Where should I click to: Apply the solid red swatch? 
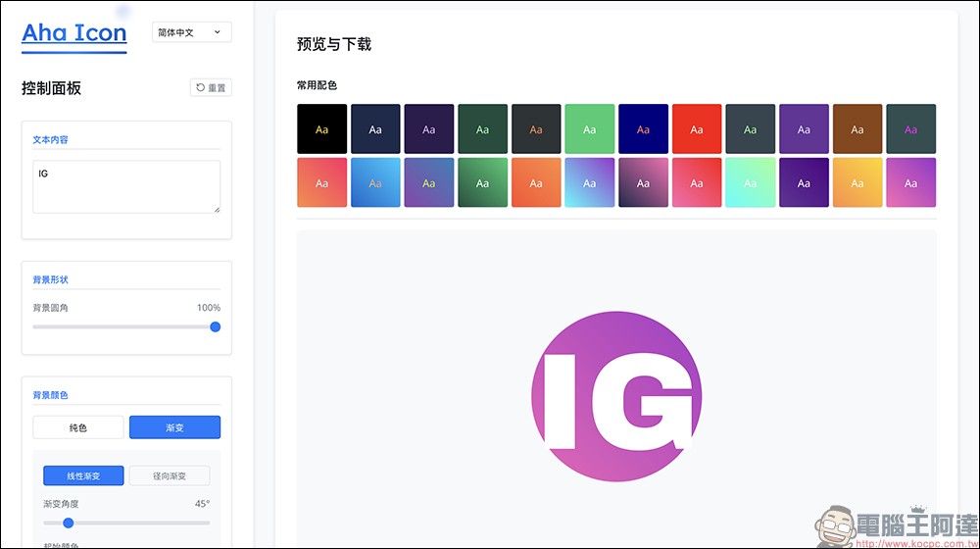coord(697,128)
